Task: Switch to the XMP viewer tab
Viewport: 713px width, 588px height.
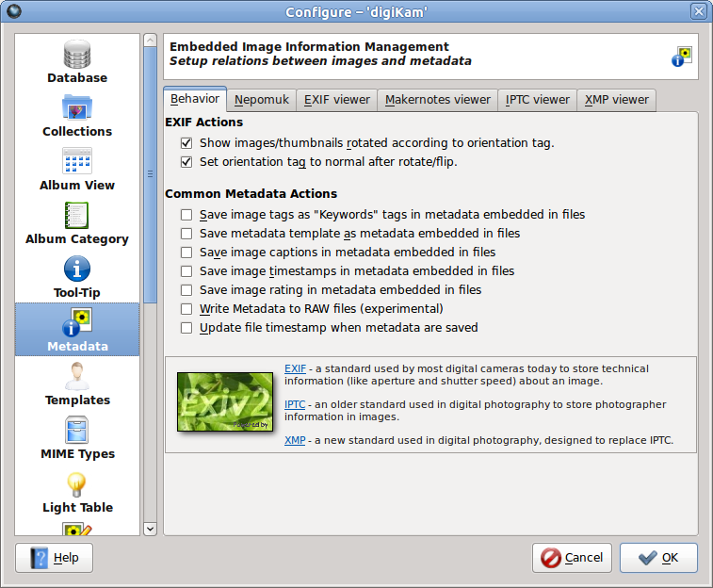Action: tap(617, 100)
